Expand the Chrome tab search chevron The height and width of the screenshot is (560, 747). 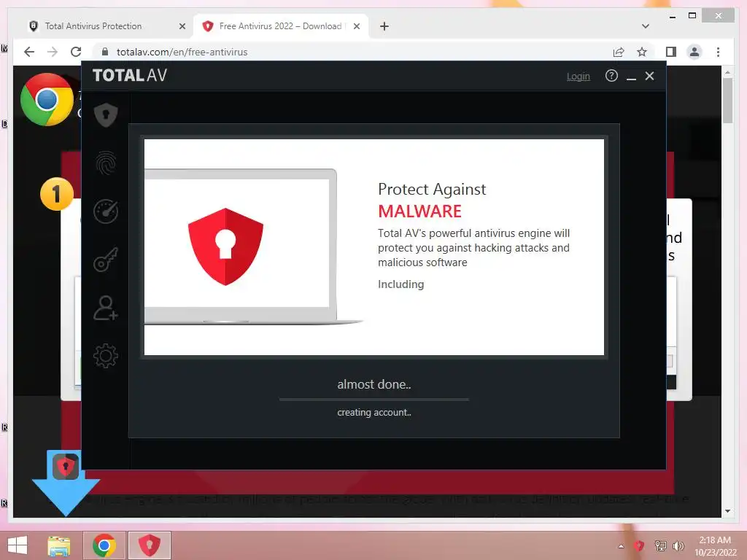(x=645, y=26)
